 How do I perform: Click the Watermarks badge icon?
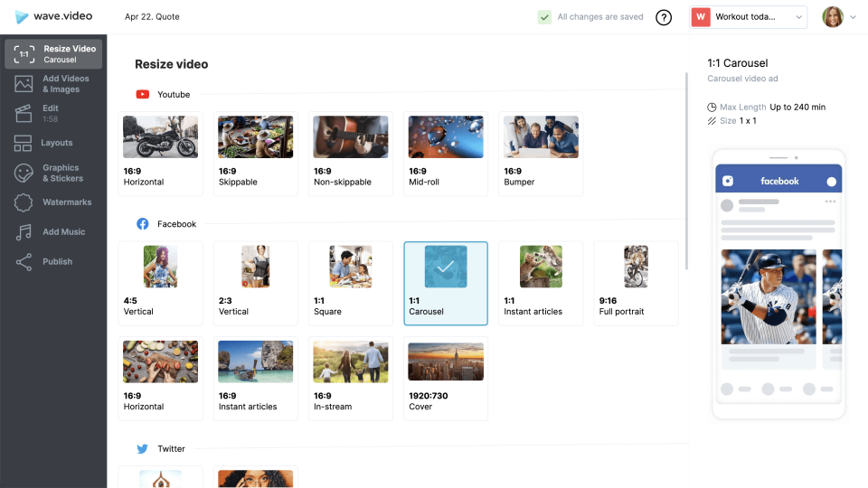coord(24,202)
